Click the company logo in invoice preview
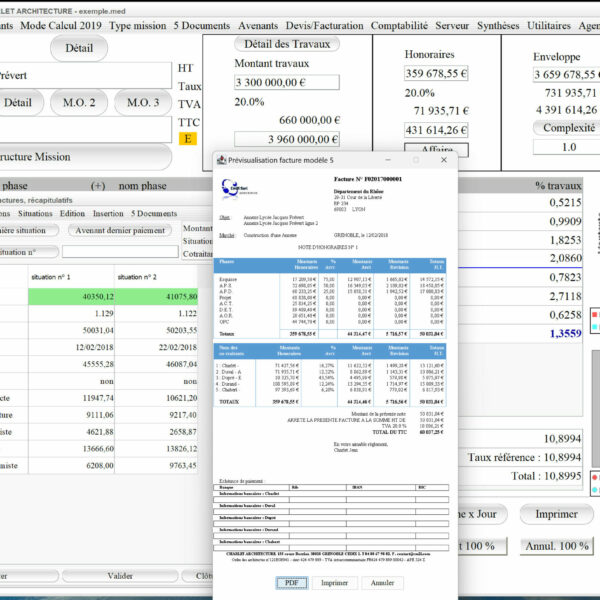600x600 pixels. pyautogui.click(x=238, y=189)
